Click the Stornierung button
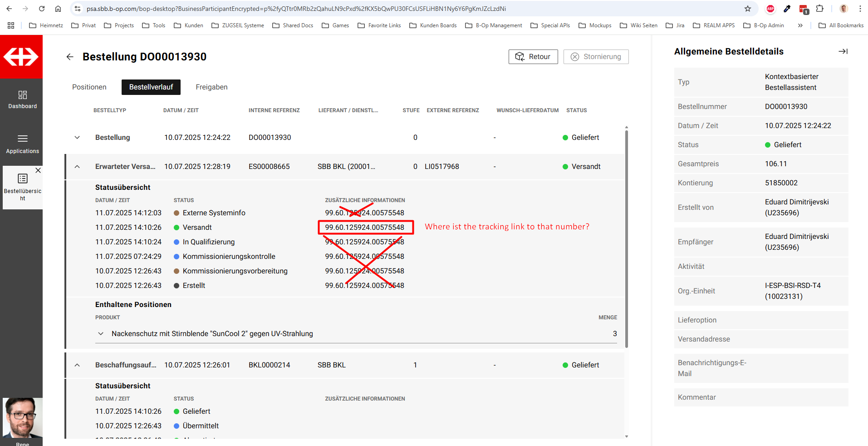This screenshot has height=446, width=868. tap(596, 57)
